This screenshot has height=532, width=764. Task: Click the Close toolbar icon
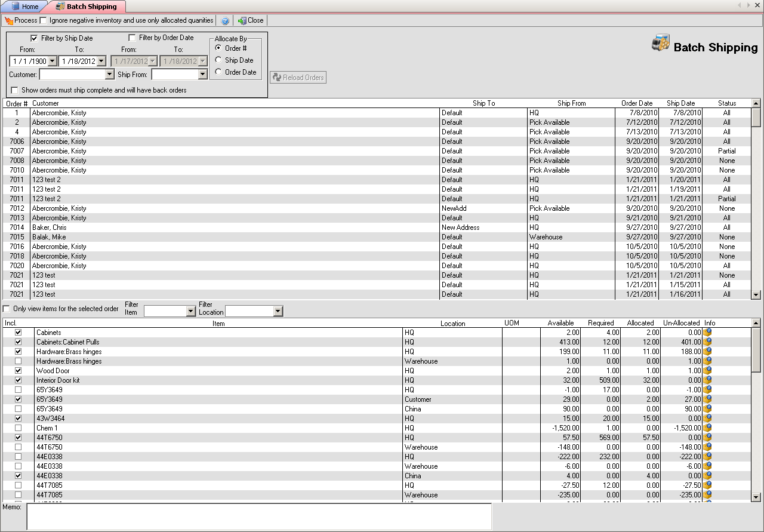(242, 20)
